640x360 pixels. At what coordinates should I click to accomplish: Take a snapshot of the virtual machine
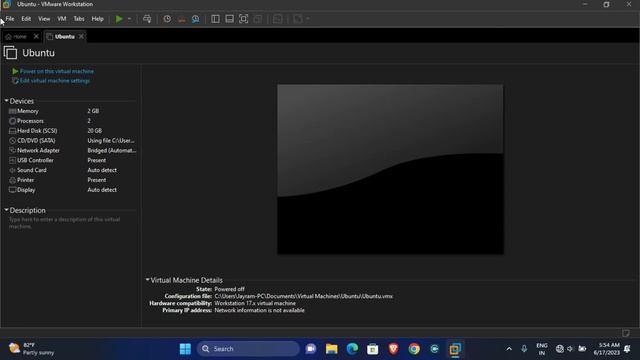[167, 19]
